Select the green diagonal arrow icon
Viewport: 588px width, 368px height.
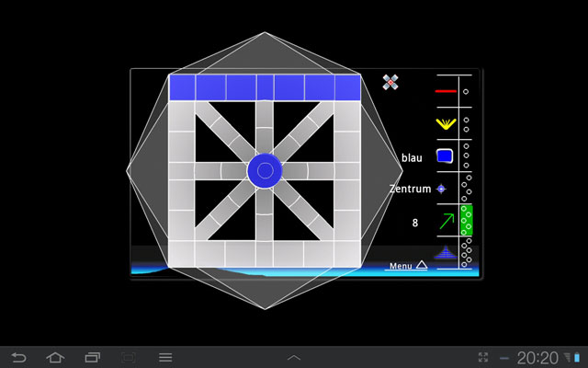click(447, 221)
